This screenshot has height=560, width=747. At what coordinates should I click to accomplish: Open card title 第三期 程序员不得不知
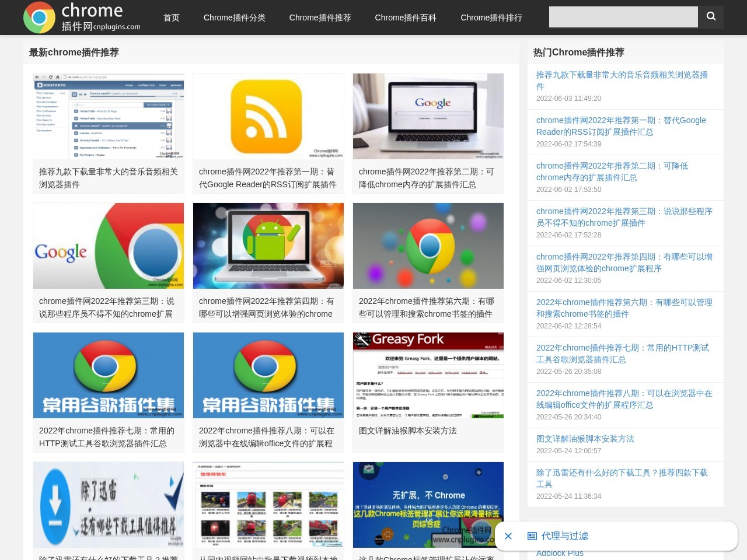click(107, 307)
